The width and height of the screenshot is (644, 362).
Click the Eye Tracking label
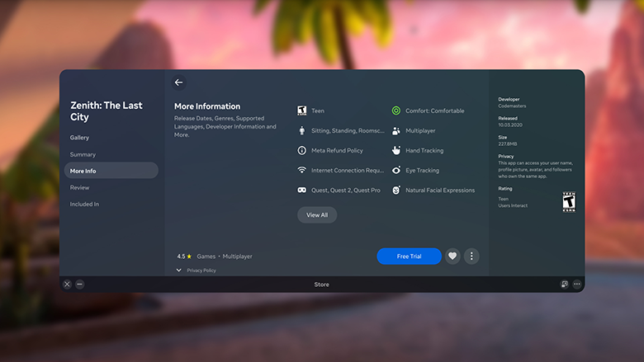[x=422, y=170]
